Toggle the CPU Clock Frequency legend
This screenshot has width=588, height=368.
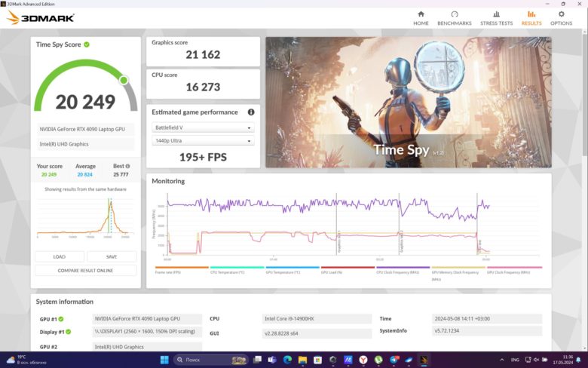403,270
